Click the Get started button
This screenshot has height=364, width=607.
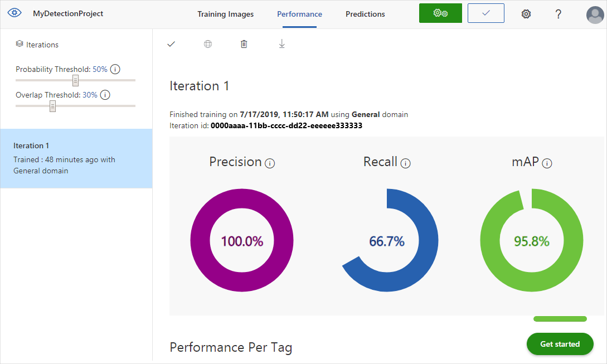pyautogui.click(x=560, y=344)
